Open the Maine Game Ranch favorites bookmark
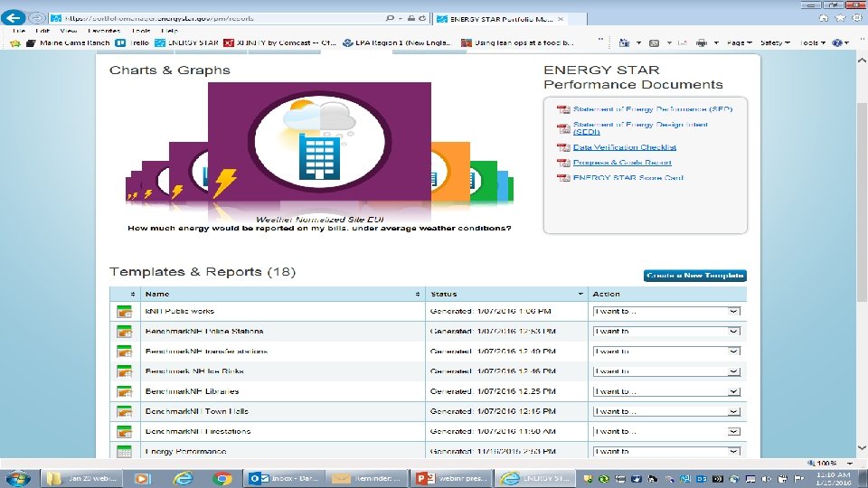The height and width of the screenshot is (488, 868). coord(69,42)
